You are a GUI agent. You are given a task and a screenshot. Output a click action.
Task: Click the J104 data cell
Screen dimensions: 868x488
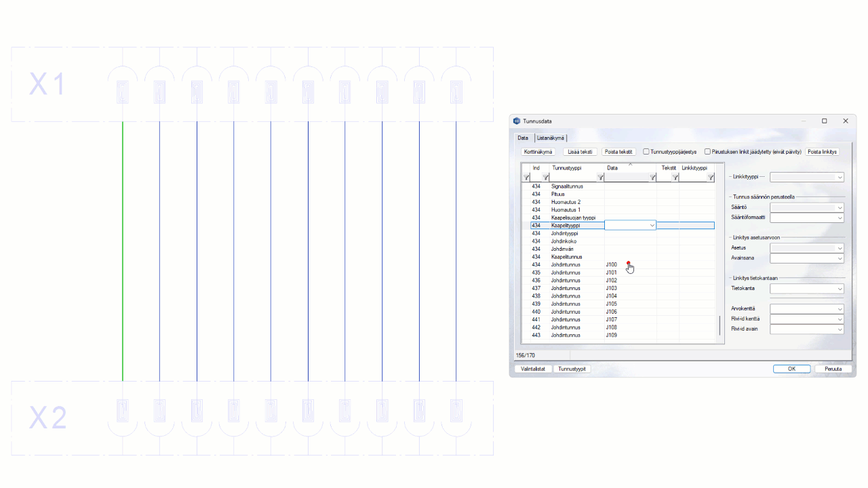[x=630, y=296]
